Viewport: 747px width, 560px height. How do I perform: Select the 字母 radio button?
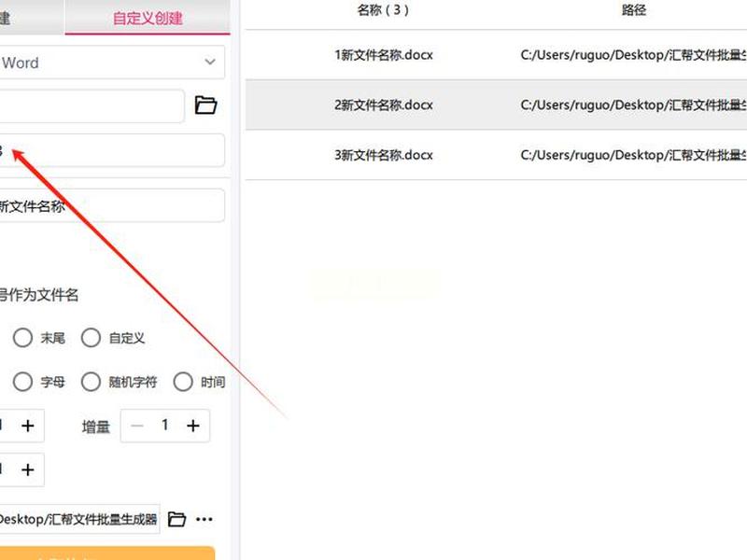[x=22, y=382]
